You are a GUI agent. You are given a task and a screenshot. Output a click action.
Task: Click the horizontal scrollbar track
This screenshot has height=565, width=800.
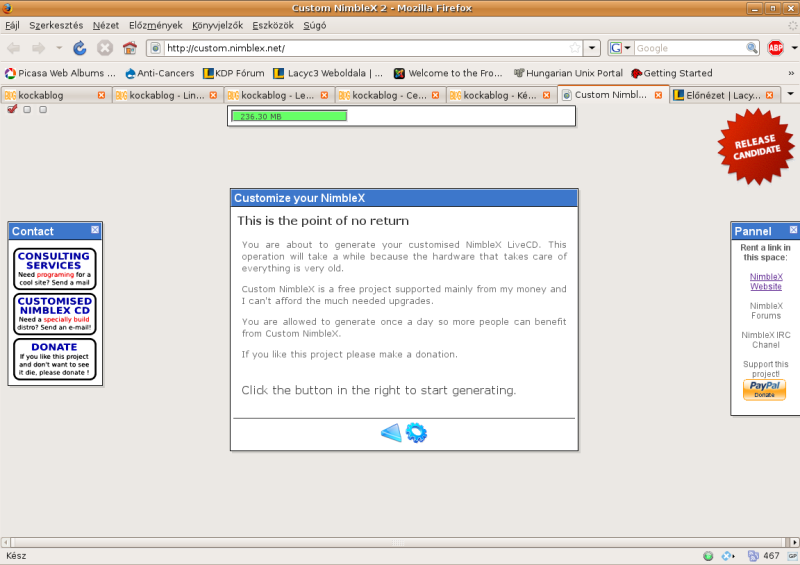(397, 542)
